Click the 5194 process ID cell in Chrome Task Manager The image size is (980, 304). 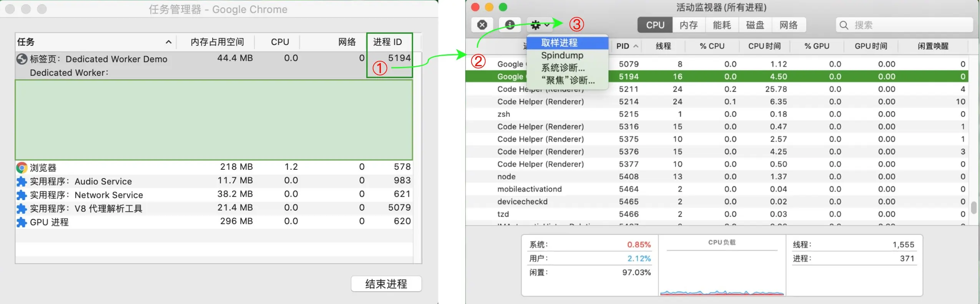click(399, 58)
